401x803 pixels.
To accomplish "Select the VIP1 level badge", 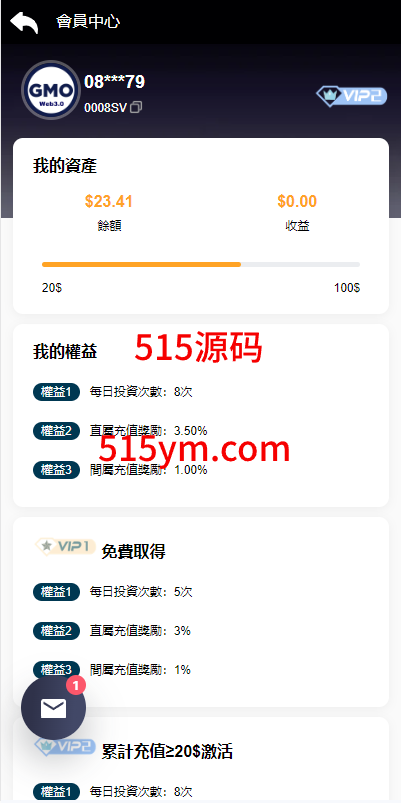I will click(65, 546).
